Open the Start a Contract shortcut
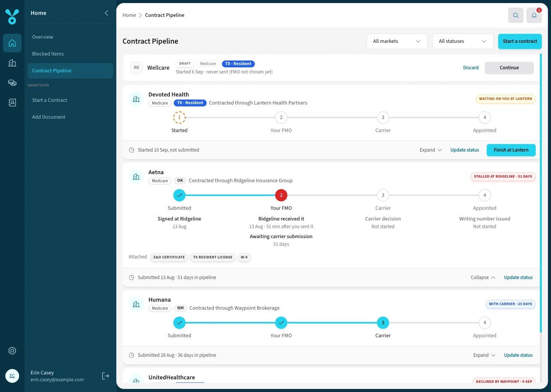This screenshot has width=551, height=392. point(70,100)
